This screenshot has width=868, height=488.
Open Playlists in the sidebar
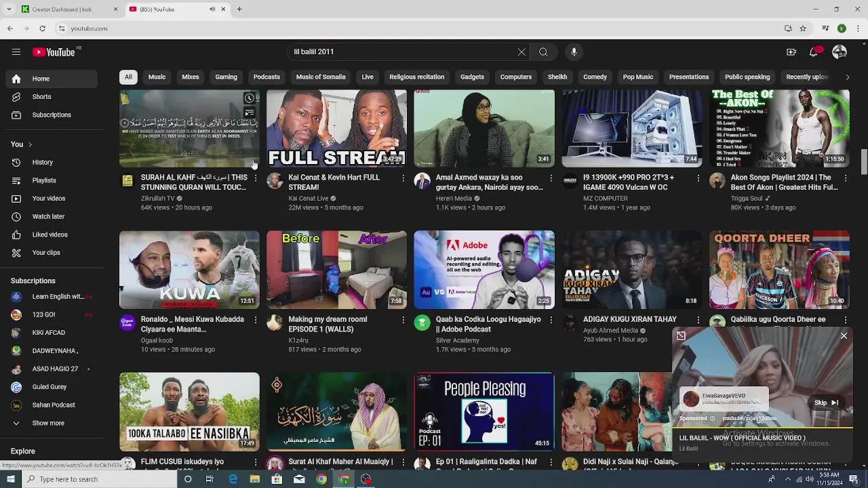[52, 180]
